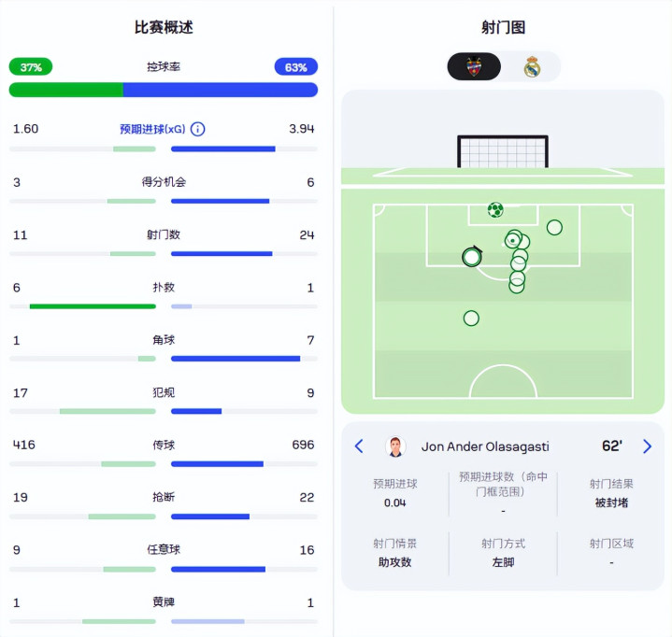Switch shot map to Real Madrid crest
This screenshot has height=637, width=672.
(x=532, y=66)
